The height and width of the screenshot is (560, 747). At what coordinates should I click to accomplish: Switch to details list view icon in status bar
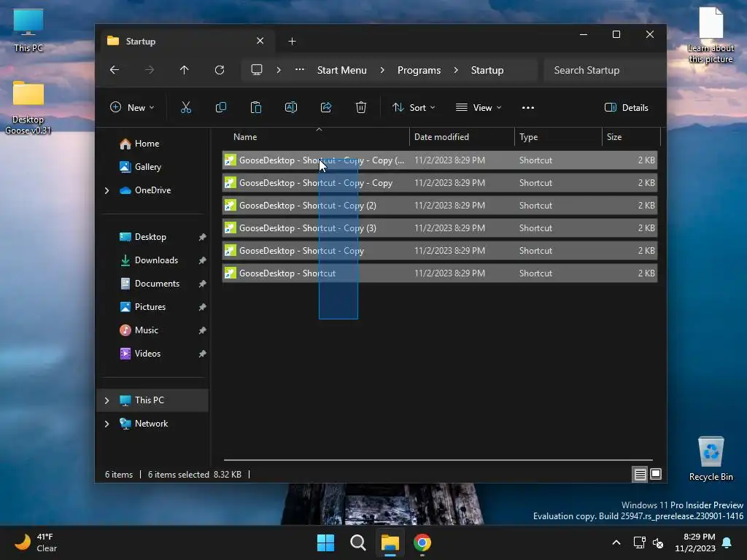(x=640, y=474)
